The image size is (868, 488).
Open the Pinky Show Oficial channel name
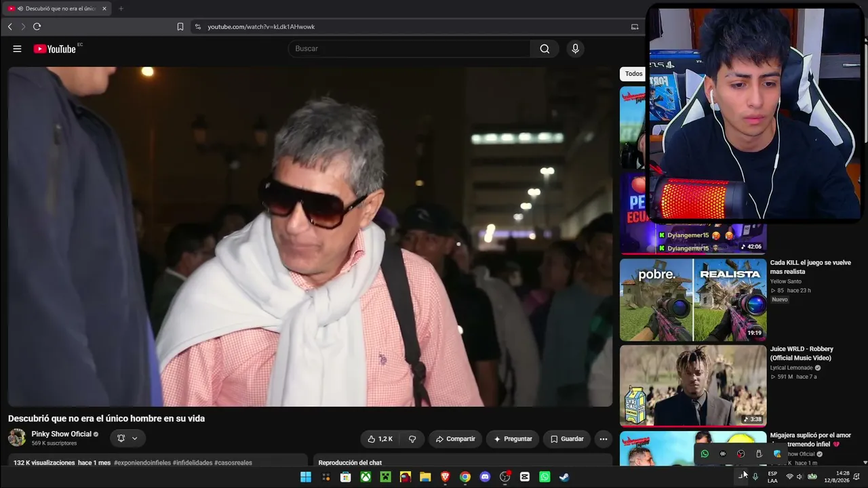pos(61,434)
